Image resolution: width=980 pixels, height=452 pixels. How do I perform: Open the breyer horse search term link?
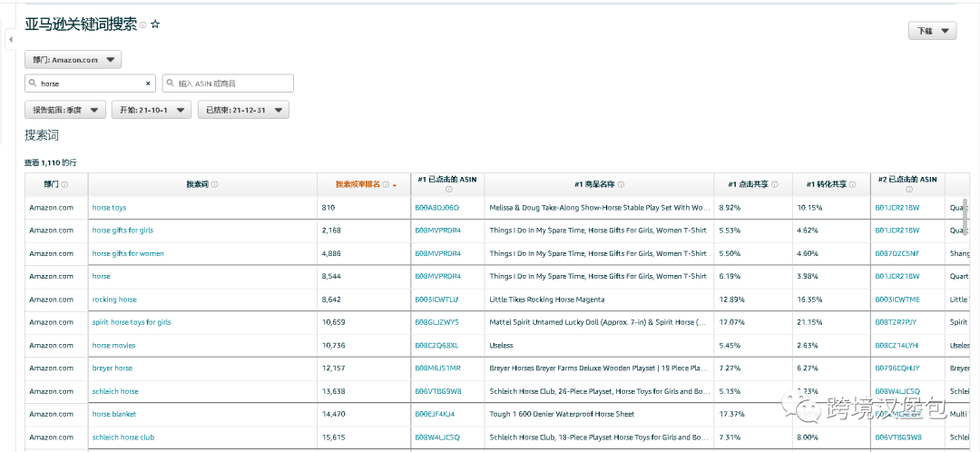click(113, 368)
